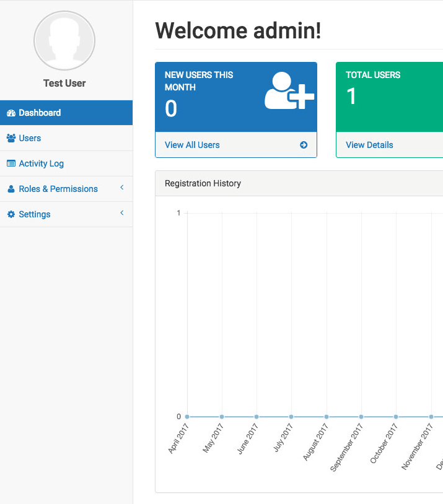
Task: Click the April 2017 axis label
Action: click(x=178, y=438)
